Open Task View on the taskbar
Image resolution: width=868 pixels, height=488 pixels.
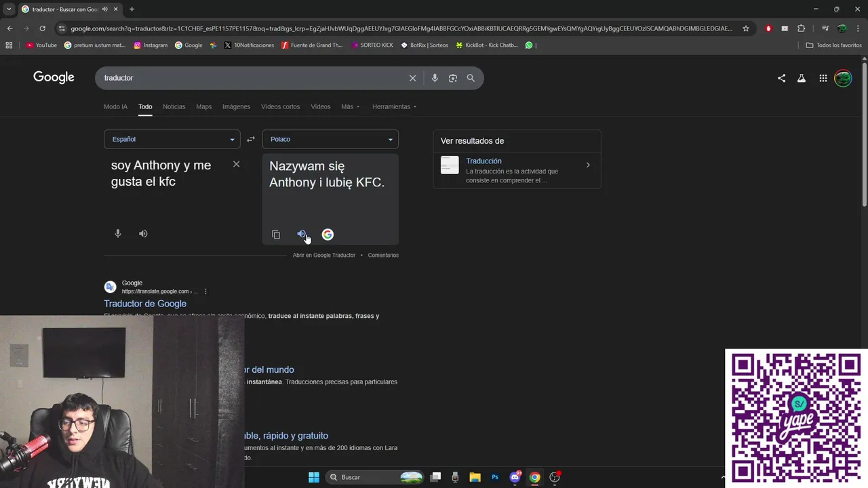[x=436, y=477]
